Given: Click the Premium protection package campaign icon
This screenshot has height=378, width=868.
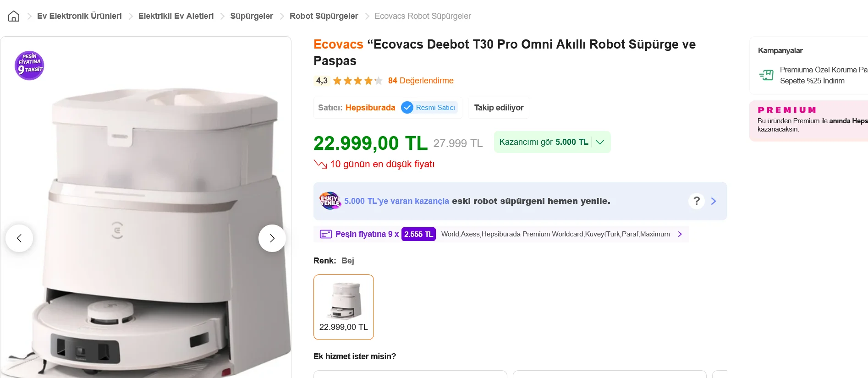Looking at the screenshot, I should (x=766, y=75).
